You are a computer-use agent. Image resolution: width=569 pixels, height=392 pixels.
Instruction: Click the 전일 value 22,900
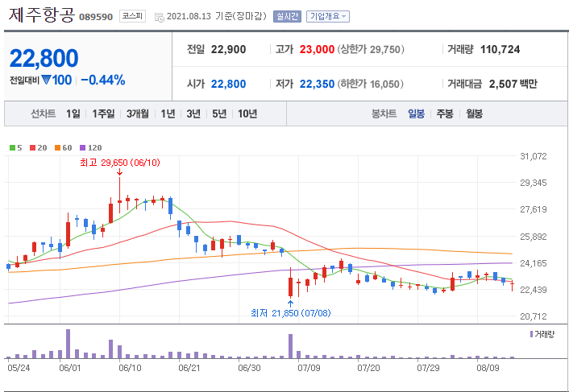[228, 49]
